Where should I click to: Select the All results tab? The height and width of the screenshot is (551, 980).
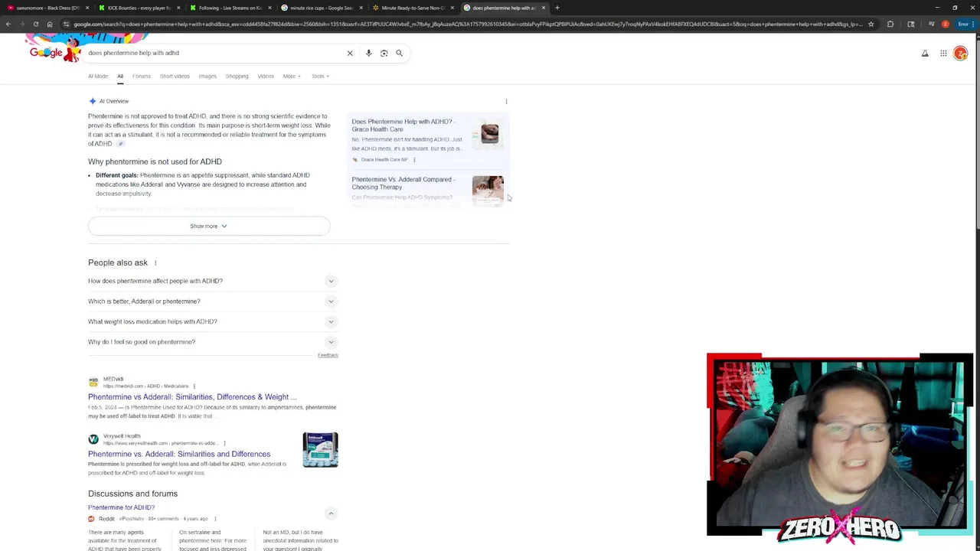tap(120, 76)
